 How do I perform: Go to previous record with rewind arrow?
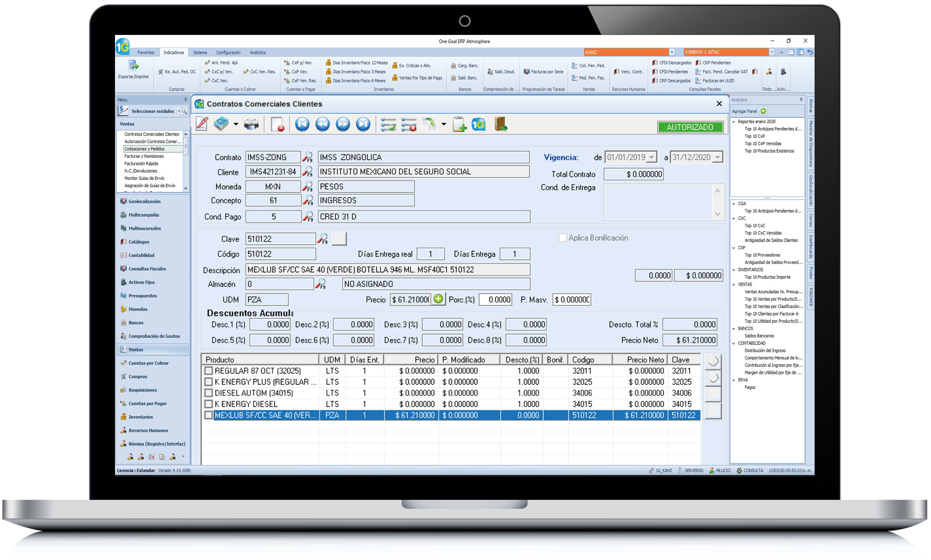pos(323,124)
